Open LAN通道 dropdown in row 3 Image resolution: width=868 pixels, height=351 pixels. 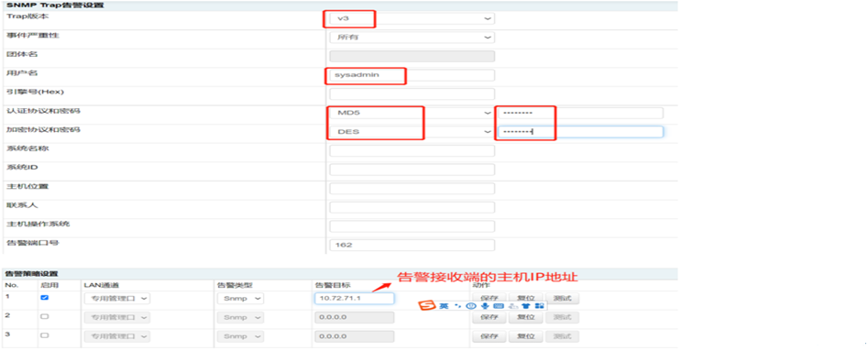[x=116, y=336]
